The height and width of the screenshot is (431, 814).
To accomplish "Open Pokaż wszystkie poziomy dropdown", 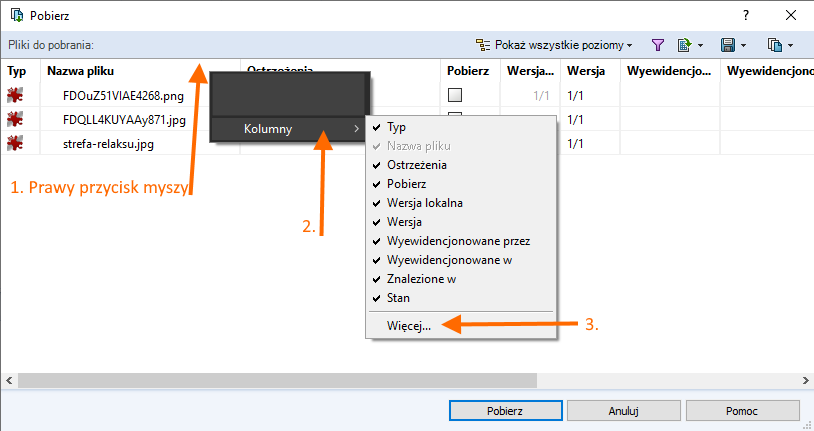I will (555, 45).
